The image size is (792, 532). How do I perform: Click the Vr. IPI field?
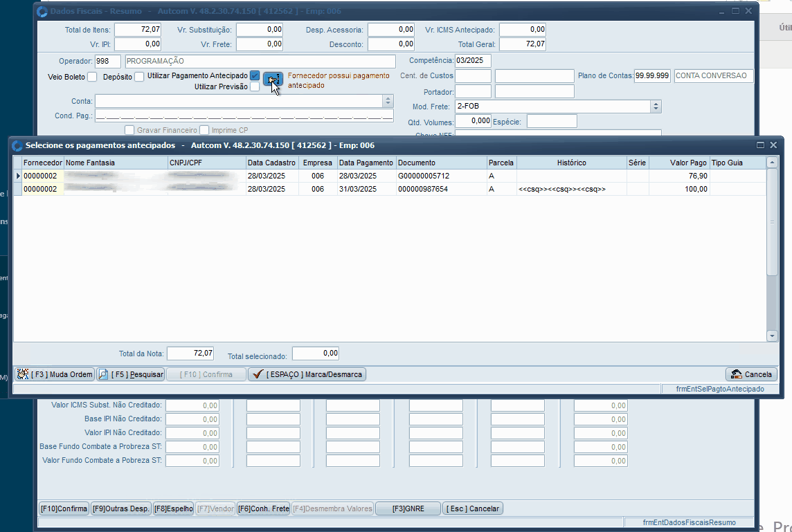[x=138, y=44]
